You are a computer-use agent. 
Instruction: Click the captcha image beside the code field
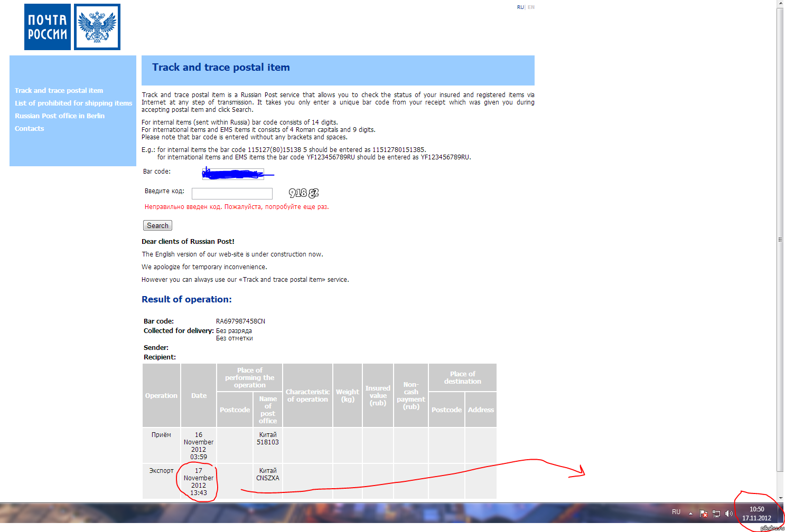[x=304, y=193]
